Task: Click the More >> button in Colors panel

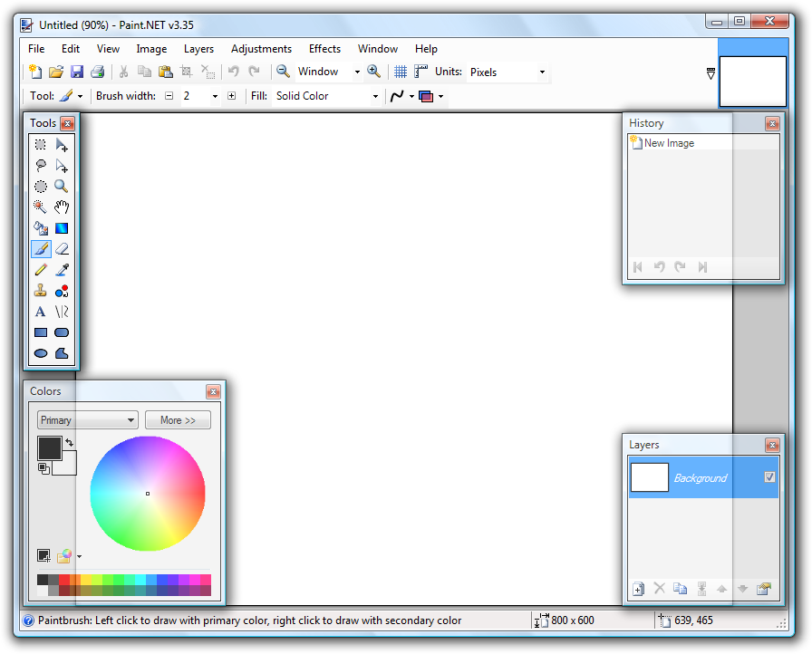Action: click(x=178, y=419)
